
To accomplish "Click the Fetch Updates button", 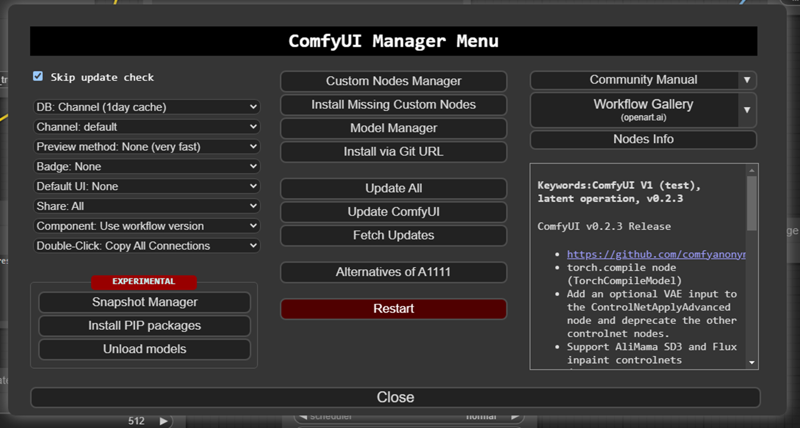I will coord(393,235).
